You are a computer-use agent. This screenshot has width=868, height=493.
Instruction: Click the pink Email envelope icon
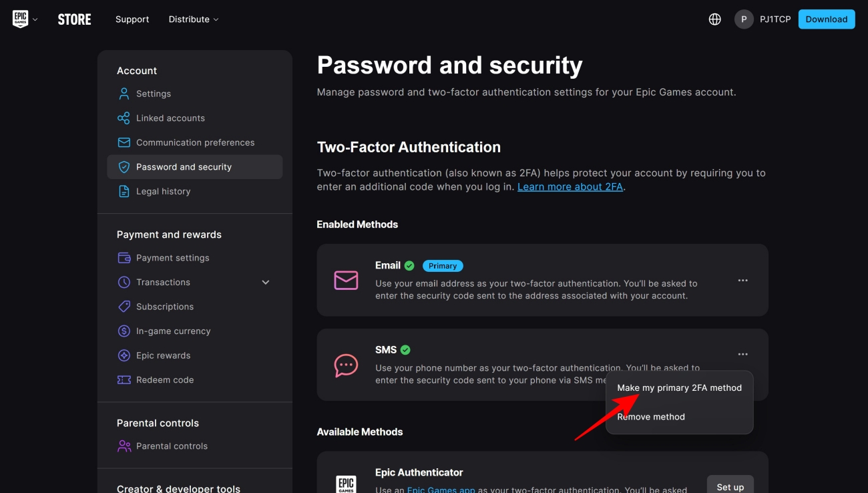click(x=346, y=280)
